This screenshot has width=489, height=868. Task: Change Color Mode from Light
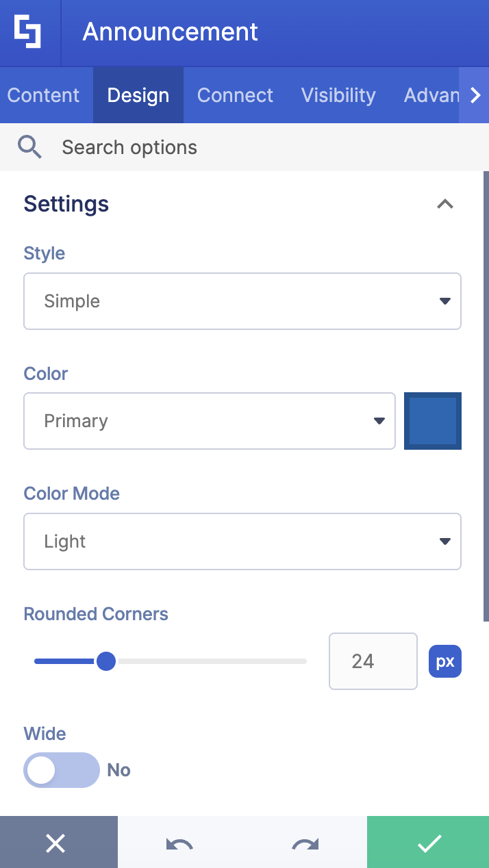(x=242, y=541)
